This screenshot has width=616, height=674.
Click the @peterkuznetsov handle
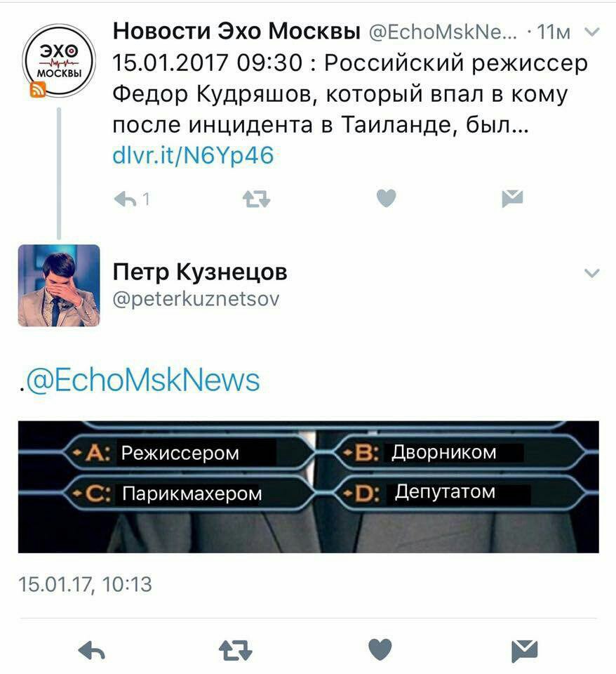click(196, 299)
